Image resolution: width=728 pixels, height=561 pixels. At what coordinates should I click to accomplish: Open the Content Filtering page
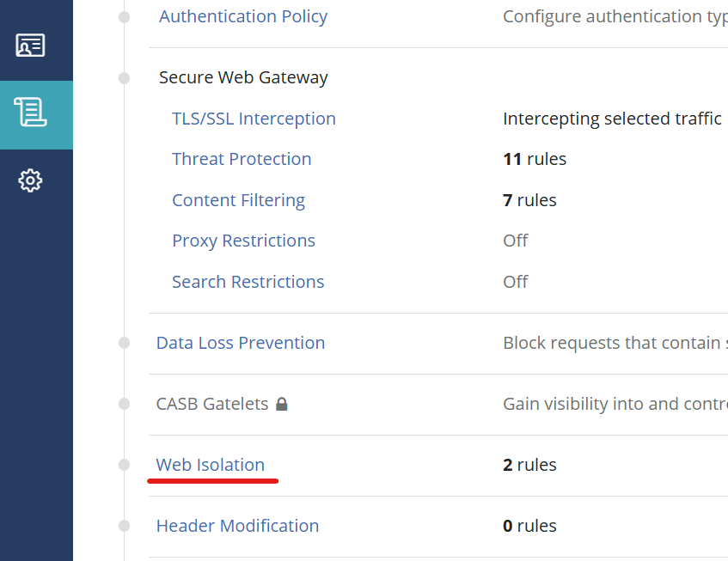(238, 200)
